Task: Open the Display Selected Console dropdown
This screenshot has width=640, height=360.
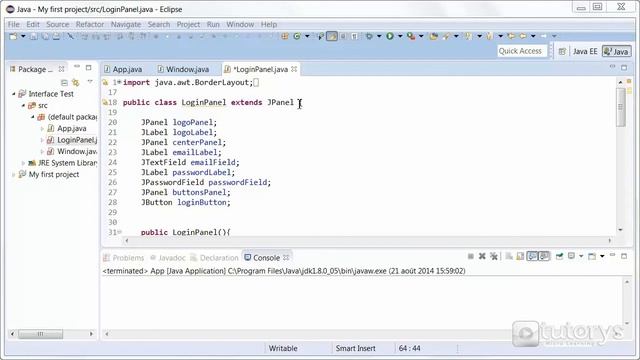Action: [581, 256]
